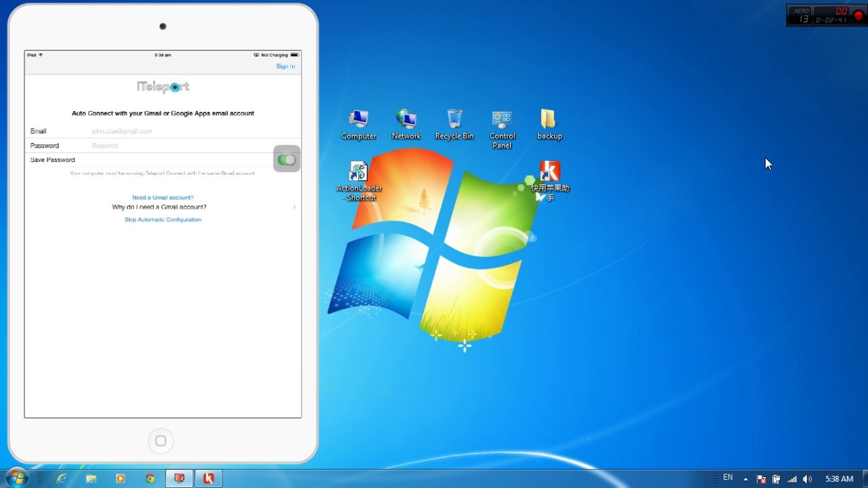Tap Skip Automatic Configuration link
This screenshot has height=488, width=868.
click(x=163, y=220)
